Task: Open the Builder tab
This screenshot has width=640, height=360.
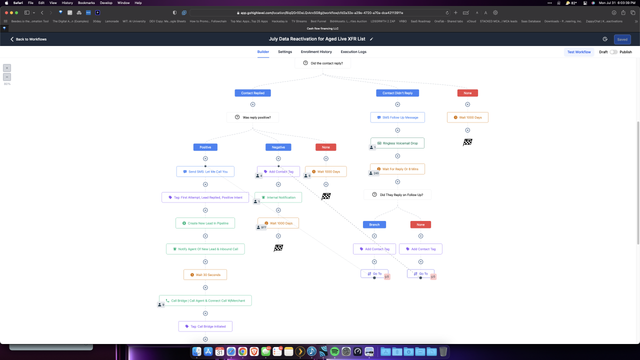Action: [263, 52]
